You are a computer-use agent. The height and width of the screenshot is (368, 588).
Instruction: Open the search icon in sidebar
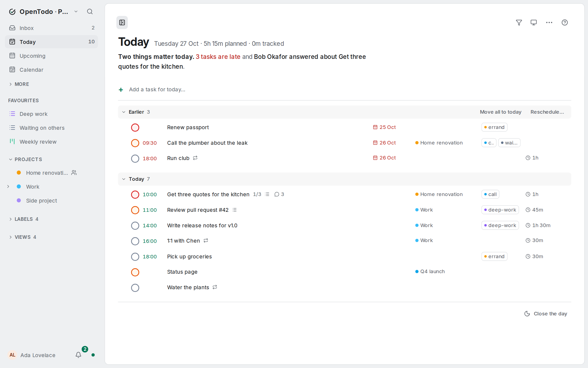pyautogui.click(x=90, y=11)
